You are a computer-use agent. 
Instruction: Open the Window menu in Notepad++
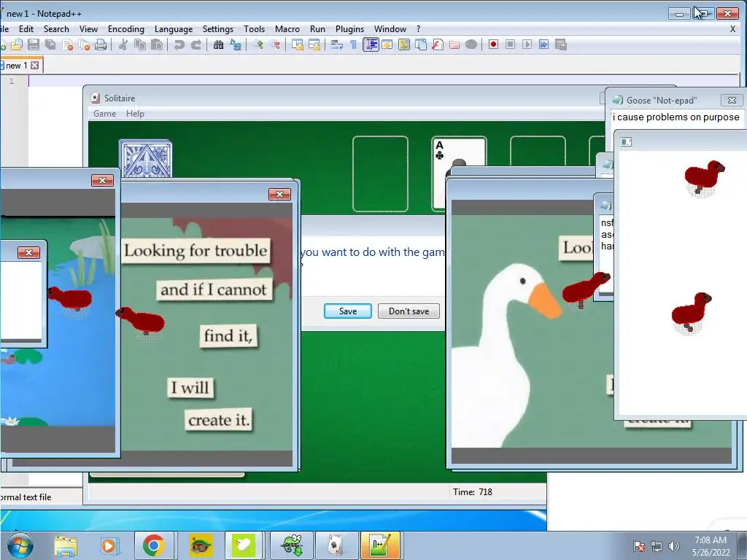click(x=390, y=29)
